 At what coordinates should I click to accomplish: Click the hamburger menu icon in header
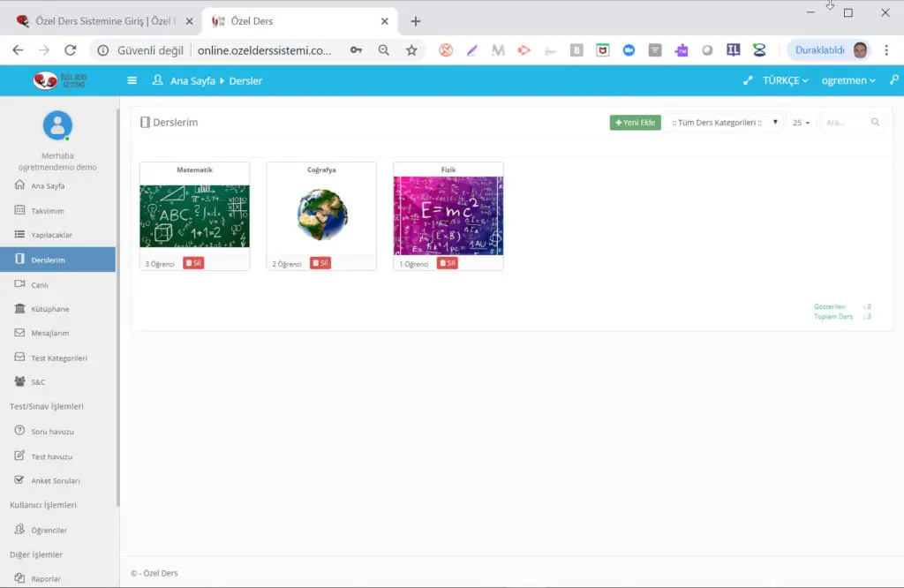(132, 80)
